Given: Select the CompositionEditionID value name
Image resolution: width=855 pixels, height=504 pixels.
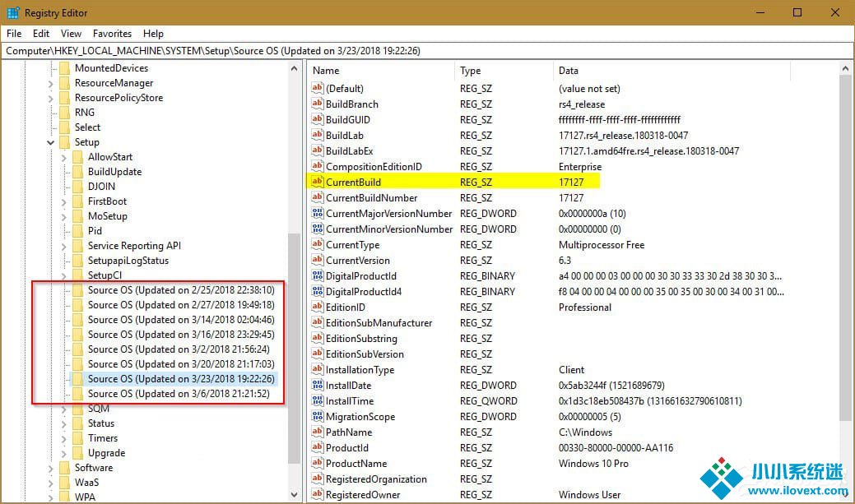Looking at the screenshot, I should click(x=374, y=167).
